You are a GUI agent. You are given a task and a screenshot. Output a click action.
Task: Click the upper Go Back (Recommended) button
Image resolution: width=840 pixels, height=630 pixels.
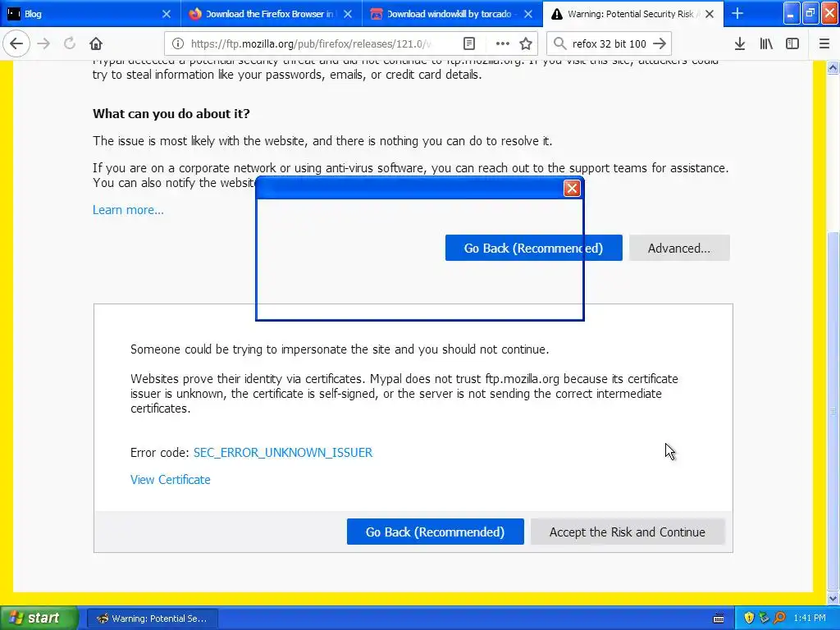tap(533, 248)
